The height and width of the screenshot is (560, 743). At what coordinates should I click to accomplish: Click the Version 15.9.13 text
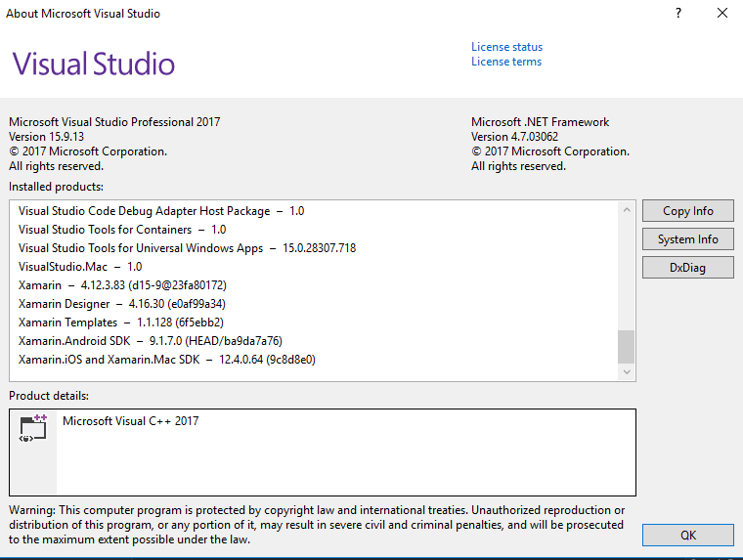tap(47, 137)
